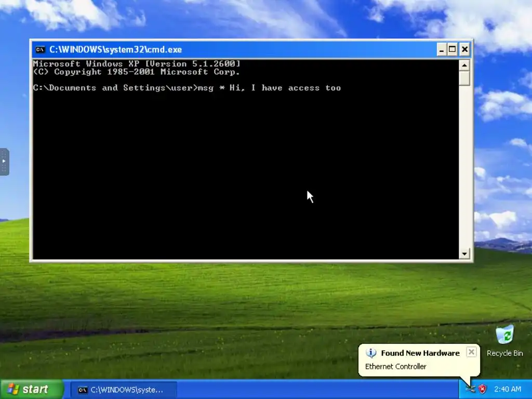Click the scroll down arrow in cmd window
532x399 pixels.
464,254
